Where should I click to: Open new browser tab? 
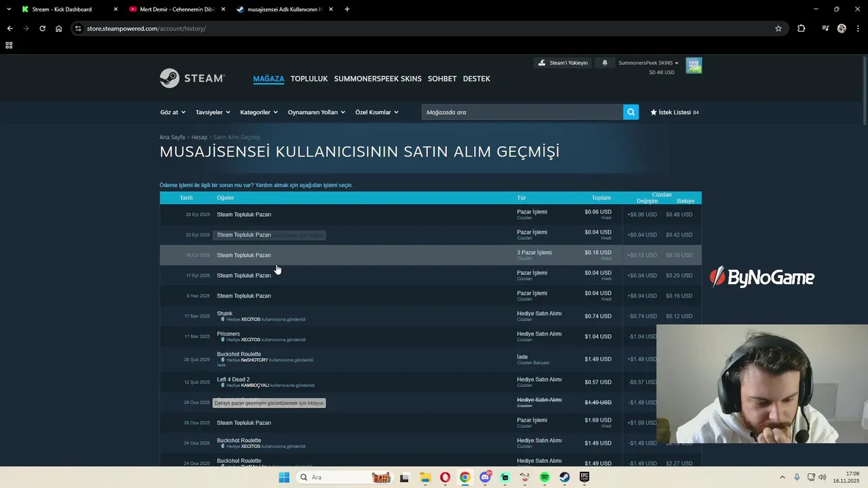[x=347, y=9]
